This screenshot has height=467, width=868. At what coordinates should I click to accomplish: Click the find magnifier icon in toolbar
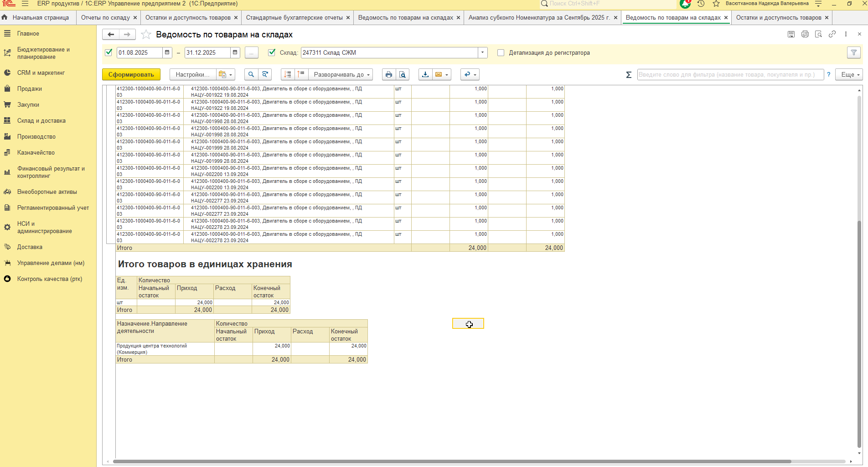click(x=251, y=75)
